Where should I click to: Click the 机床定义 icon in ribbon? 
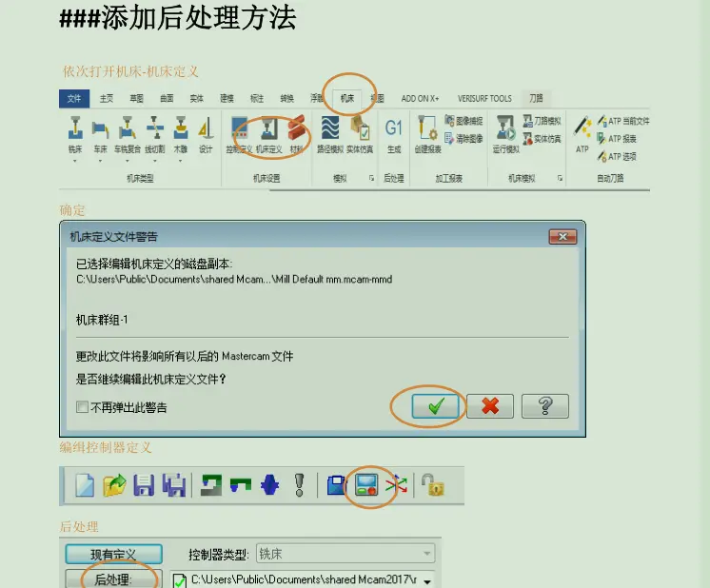pos(269,135)
